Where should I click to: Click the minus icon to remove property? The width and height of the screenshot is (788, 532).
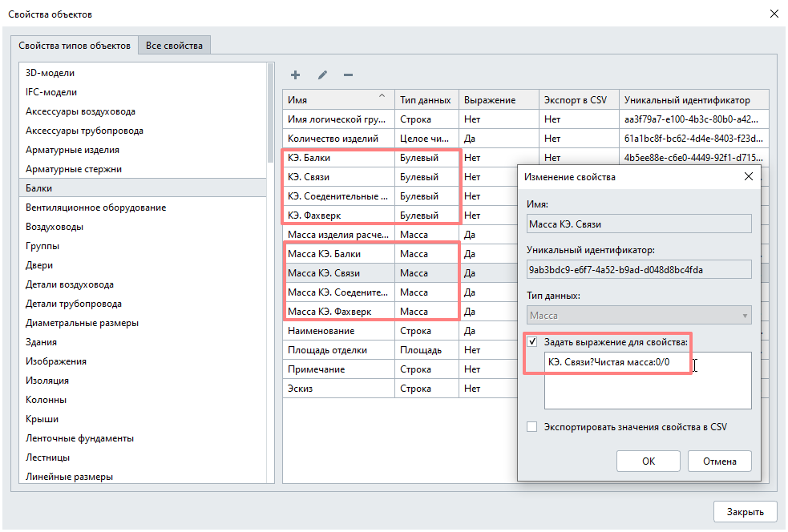(x=348, y=75)
